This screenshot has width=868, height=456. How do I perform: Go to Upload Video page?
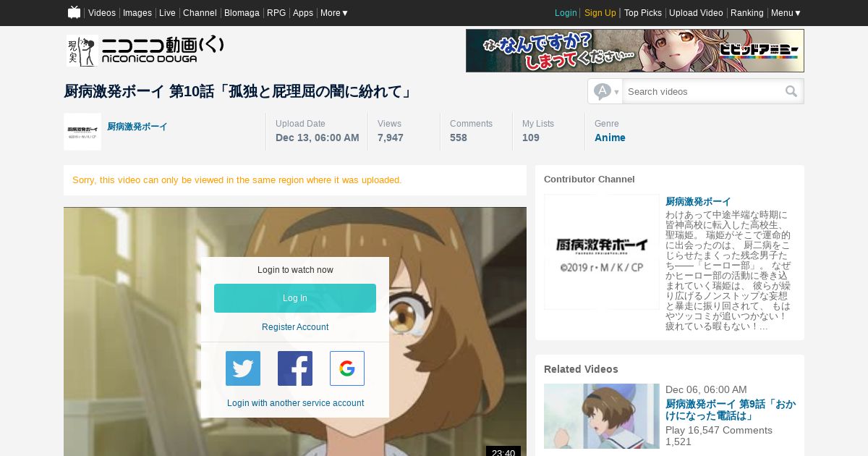coord(696,13)
